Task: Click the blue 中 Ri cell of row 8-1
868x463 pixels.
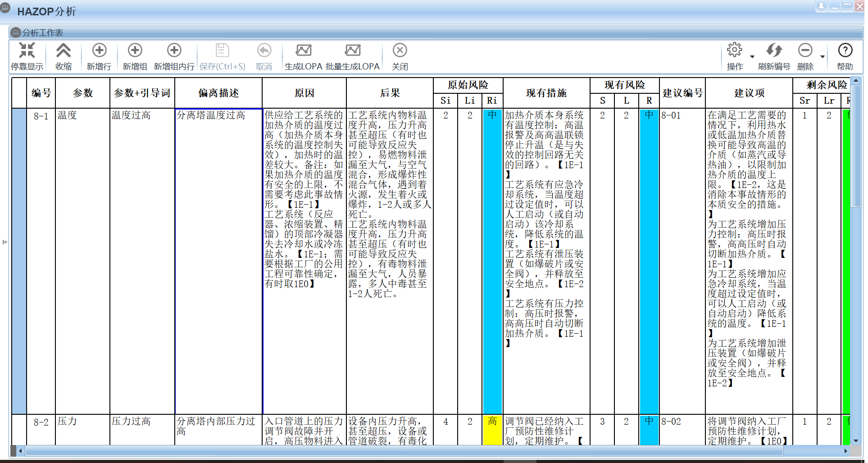Action: [492, 261]
